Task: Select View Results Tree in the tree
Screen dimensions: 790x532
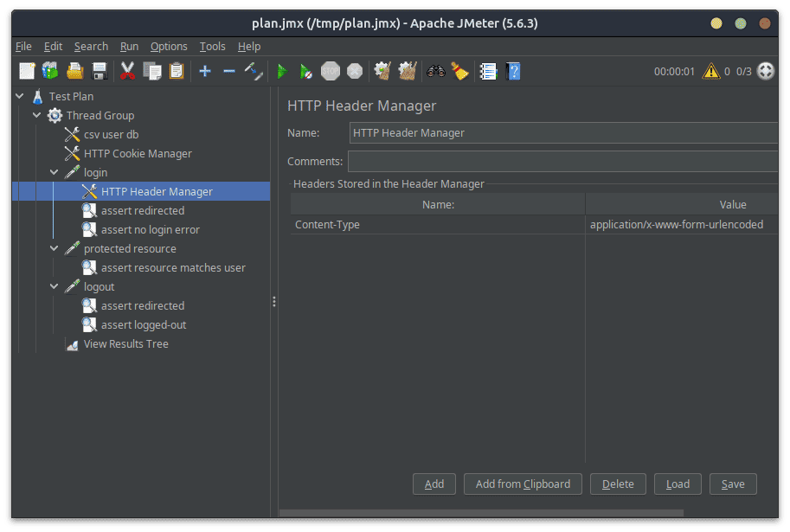Action: tap(125, 344)
